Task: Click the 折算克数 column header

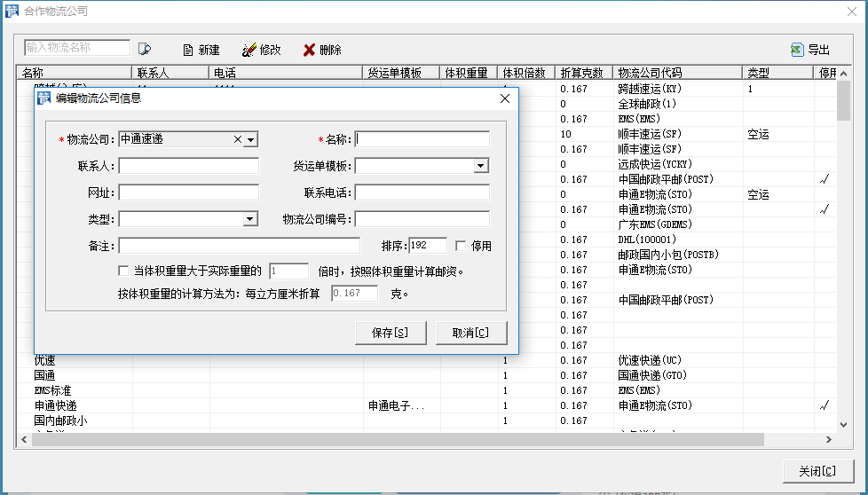Action: click(584, 73)
